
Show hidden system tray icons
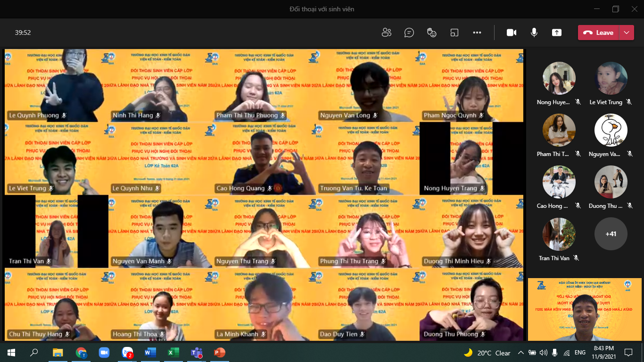[x=520, y=353]
